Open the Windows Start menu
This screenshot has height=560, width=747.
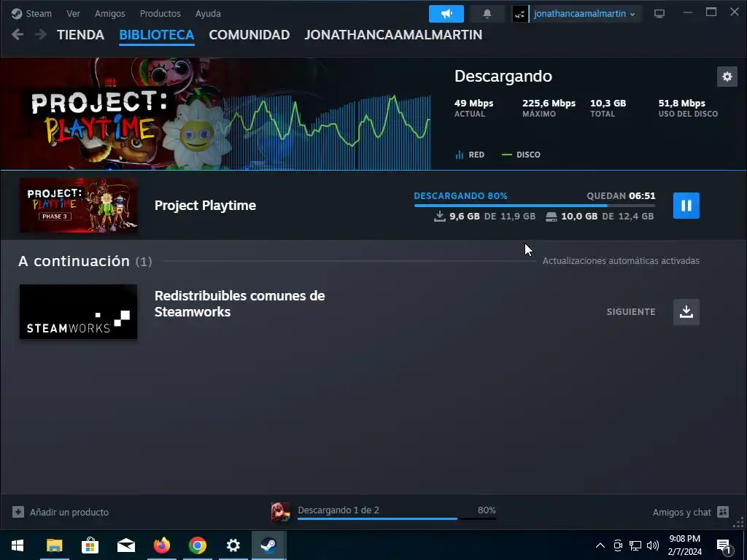tap(18, 545)
